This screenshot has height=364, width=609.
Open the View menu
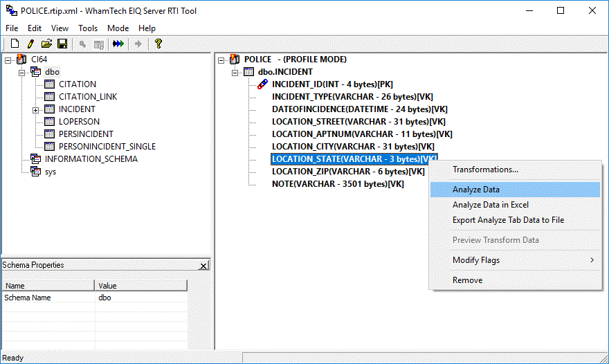coord(60,28)
